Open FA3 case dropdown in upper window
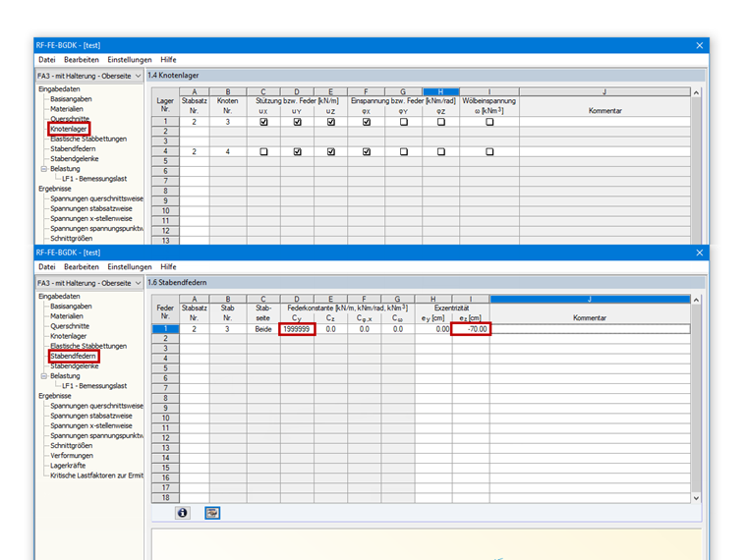Image resolution: width=747 pixels, height=560 pixels. (89, 76)
